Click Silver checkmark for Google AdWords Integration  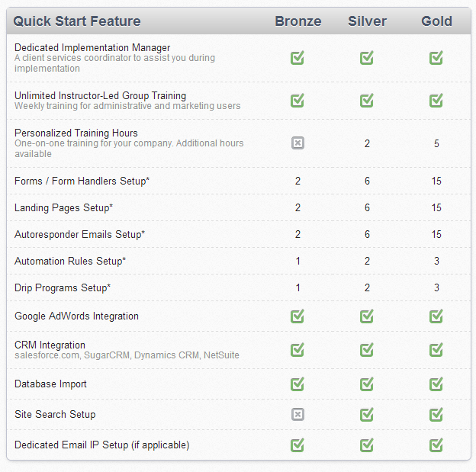click(367, 316)
